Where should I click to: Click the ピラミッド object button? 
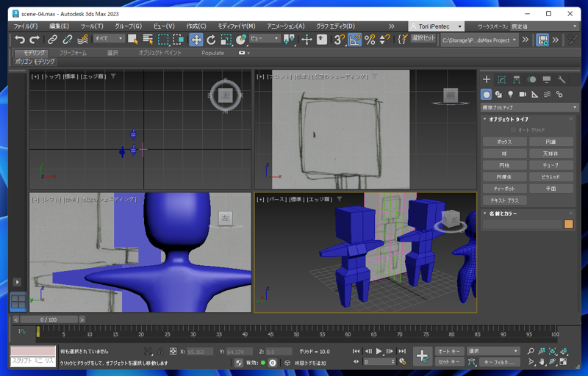551,177
